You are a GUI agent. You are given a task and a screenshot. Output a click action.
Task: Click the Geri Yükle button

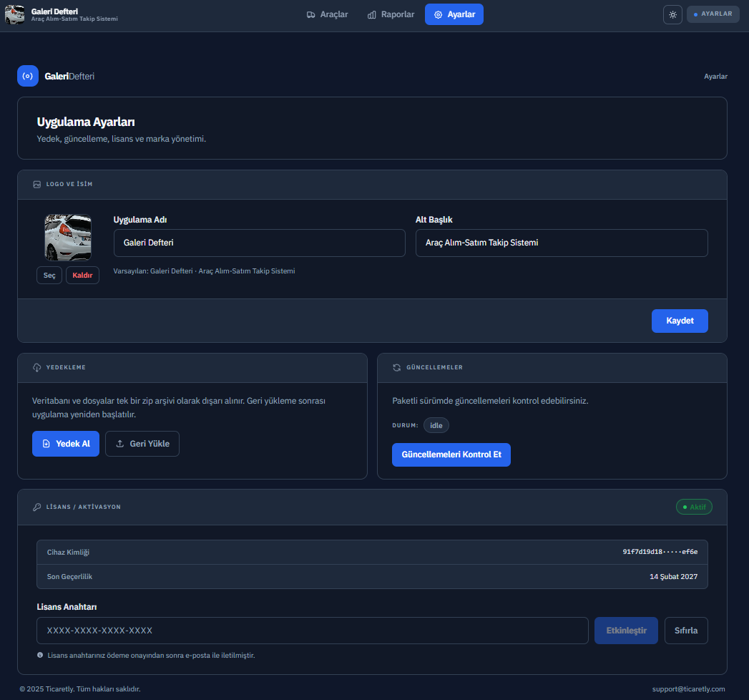point(142,444)
